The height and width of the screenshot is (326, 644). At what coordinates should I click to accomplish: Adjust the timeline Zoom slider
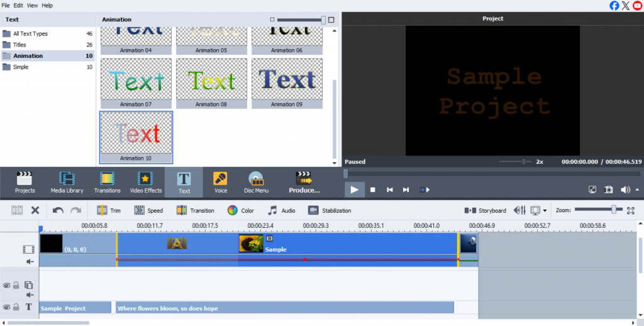click(614, 210)
